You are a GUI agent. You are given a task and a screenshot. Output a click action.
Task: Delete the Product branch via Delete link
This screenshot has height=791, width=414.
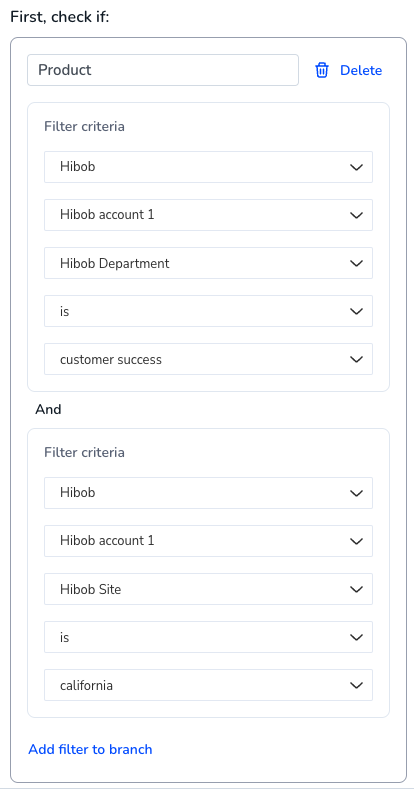361,70
